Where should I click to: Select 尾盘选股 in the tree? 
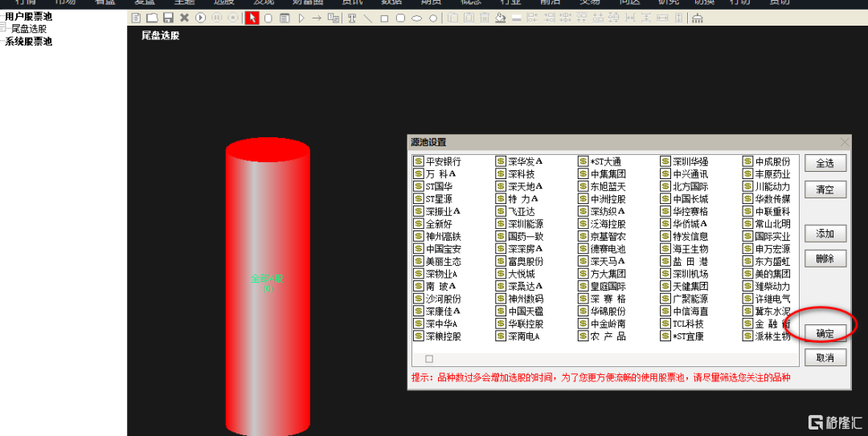29,29
